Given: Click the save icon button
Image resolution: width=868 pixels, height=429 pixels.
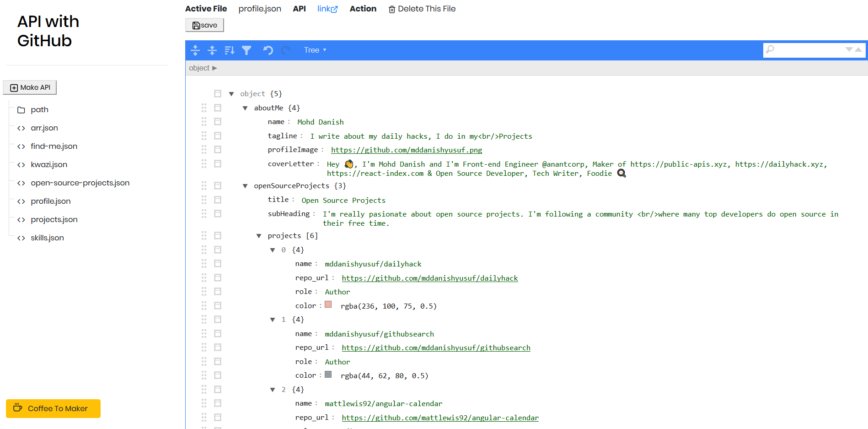Looking at the screenshot, I should tap(204, 25).
